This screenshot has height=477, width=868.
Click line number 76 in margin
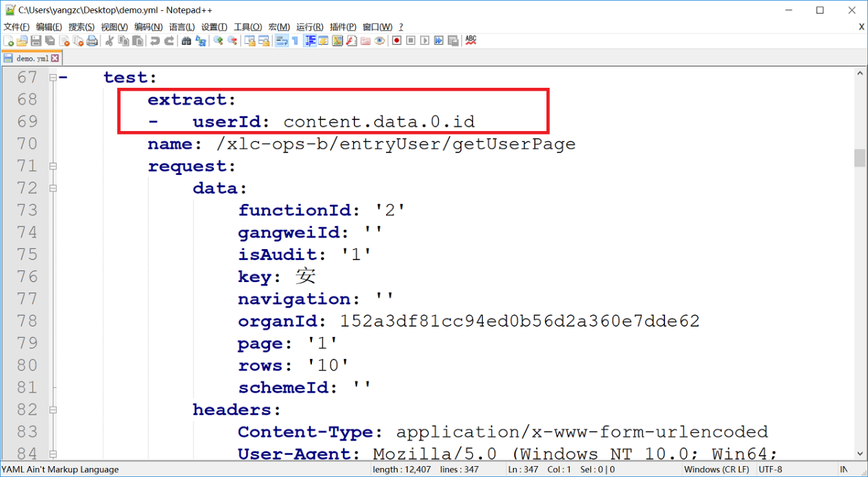[x=27, y=277]
